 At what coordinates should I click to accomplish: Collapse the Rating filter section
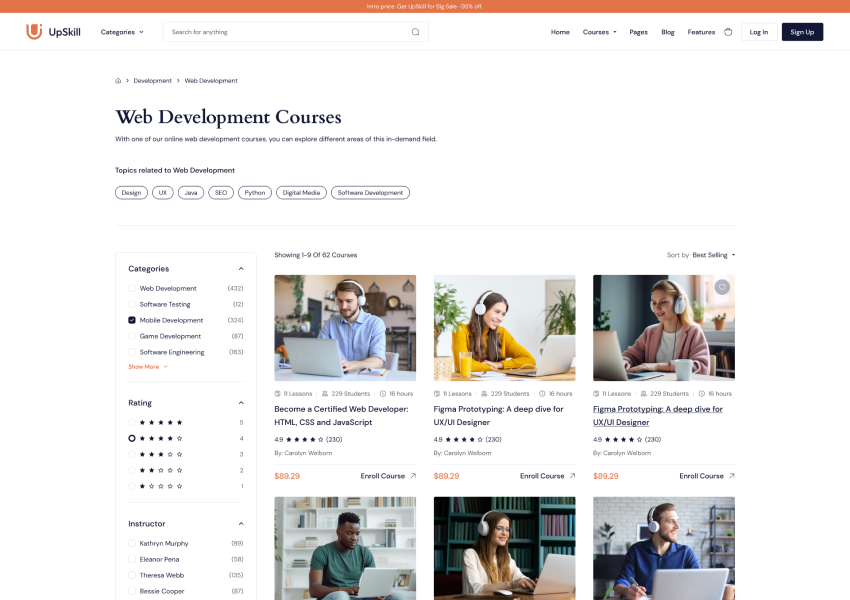click(241, 403)
